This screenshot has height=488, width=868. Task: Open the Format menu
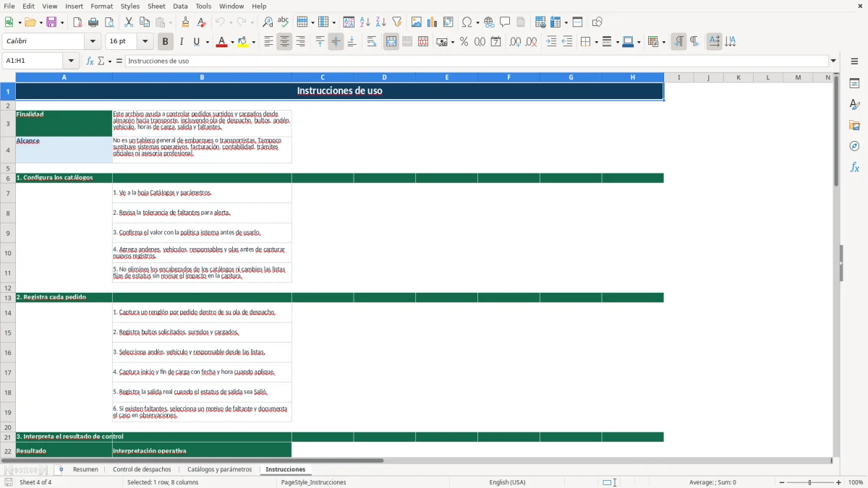102,6
